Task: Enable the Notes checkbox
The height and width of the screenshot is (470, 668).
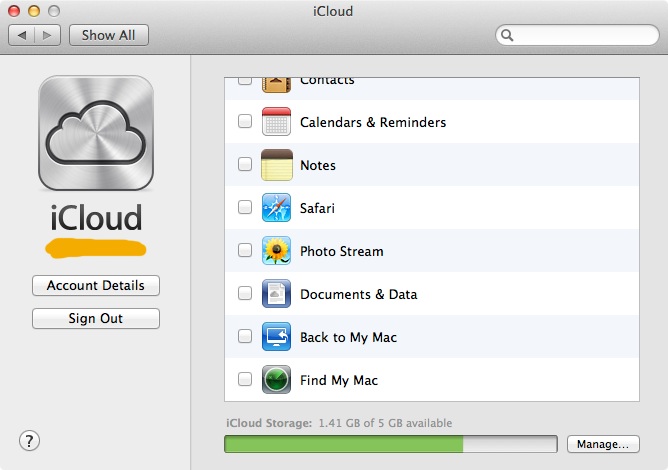Action: click(245, 164)
